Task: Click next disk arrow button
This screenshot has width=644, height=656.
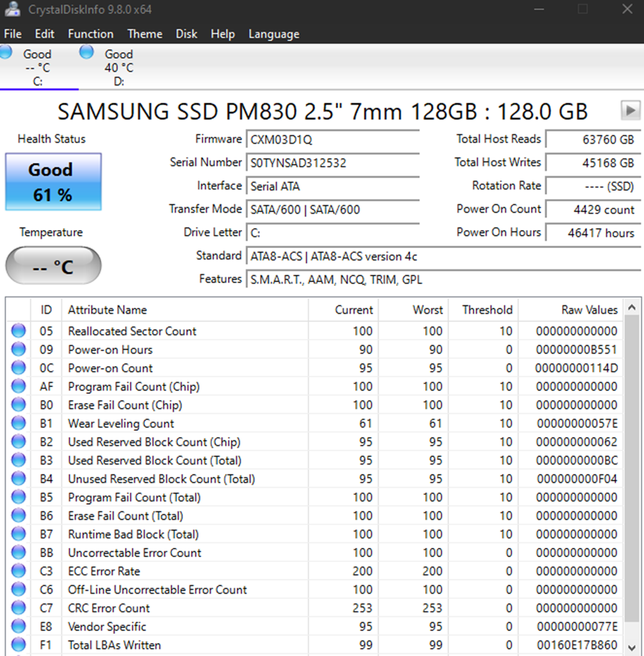Action: pos(630,111)
